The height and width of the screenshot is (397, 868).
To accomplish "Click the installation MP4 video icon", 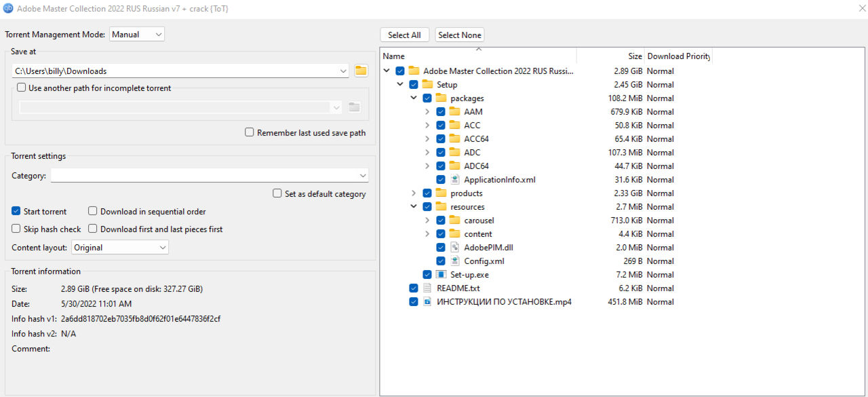I will pyautogui.click(x=426, y=301).
